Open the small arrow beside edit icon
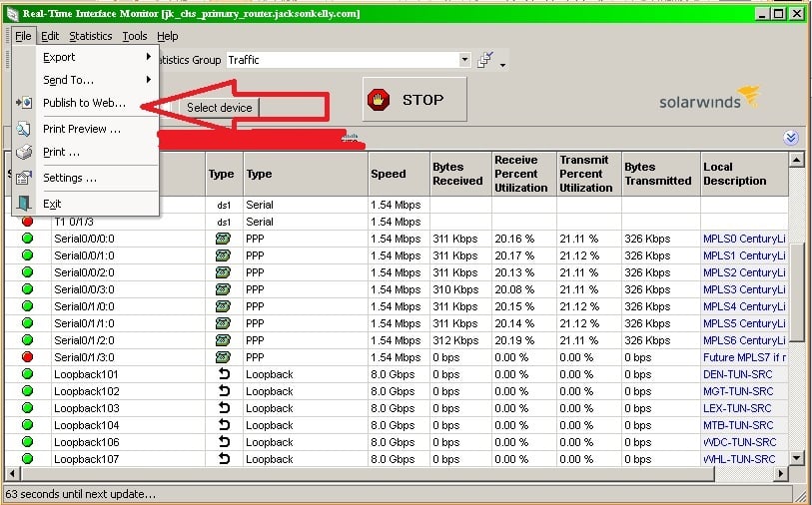This screenshot has height=505, width=812. tap(502, 65)
